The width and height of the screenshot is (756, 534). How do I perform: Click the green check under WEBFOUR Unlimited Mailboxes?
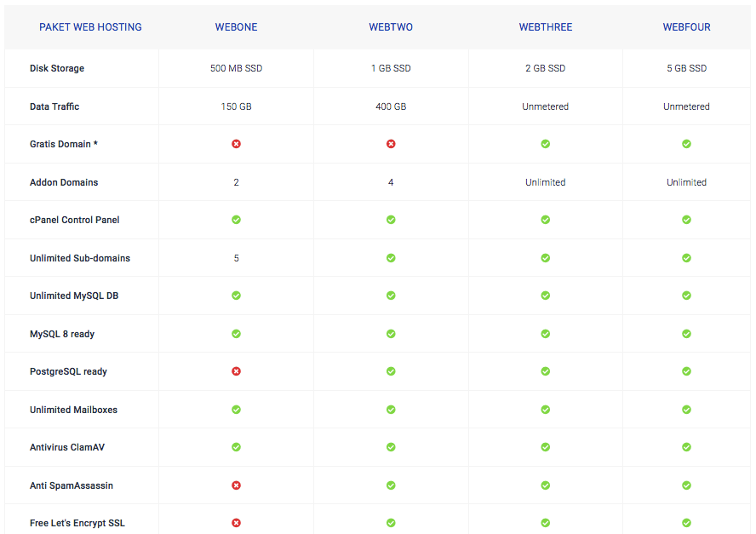click(x=686, y=410)
